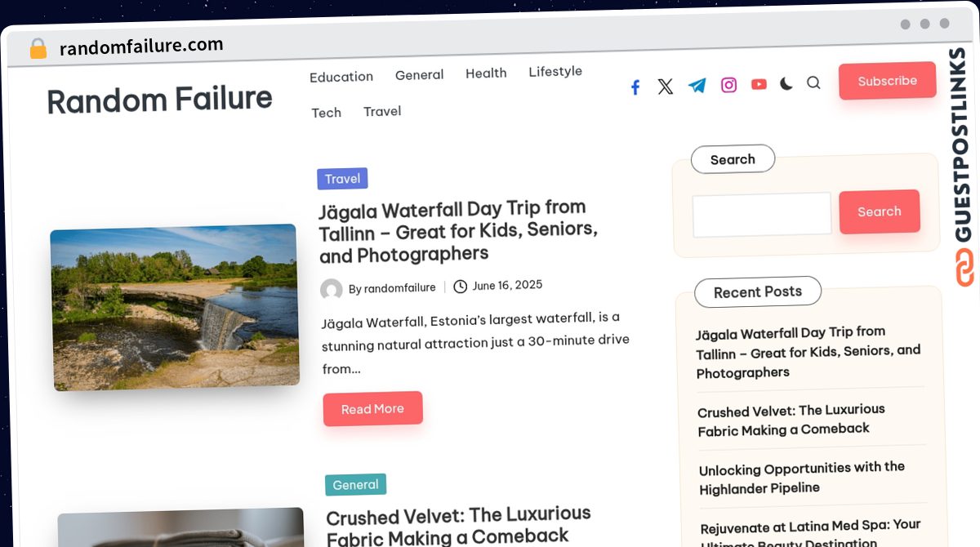Focus the sidebar search input field

(x=762, y=215)
